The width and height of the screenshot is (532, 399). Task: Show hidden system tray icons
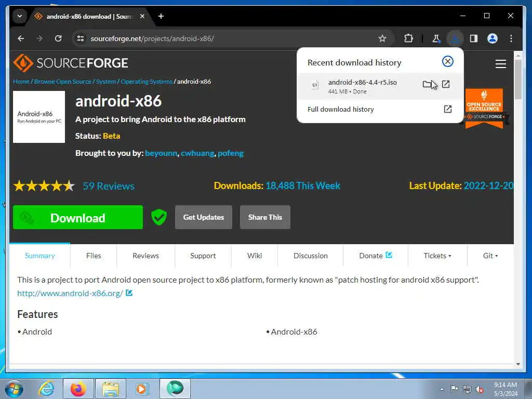pyautogui.click(x=442, y=389)
